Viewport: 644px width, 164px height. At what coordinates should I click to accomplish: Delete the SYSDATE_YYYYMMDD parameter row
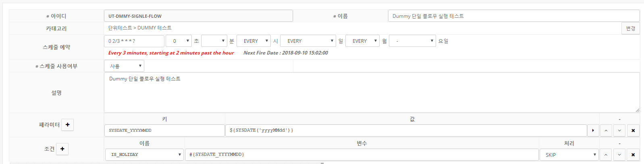click(x=633, y=130)
